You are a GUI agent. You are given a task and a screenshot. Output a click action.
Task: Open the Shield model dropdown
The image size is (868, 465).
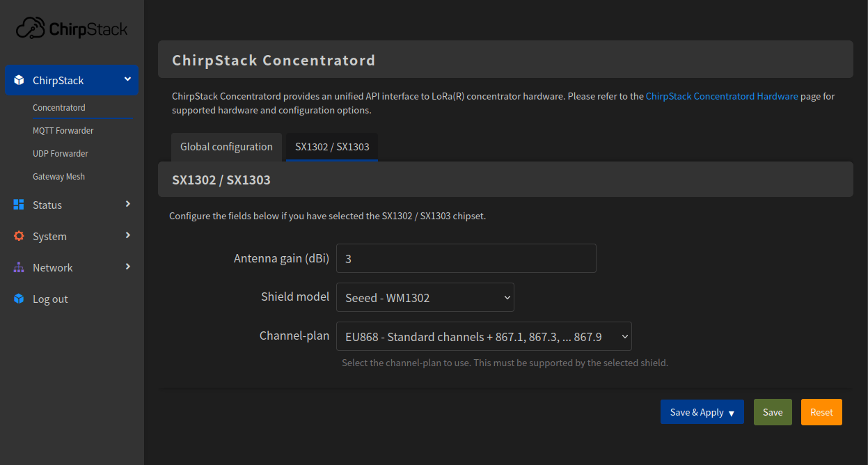[425, 297]
